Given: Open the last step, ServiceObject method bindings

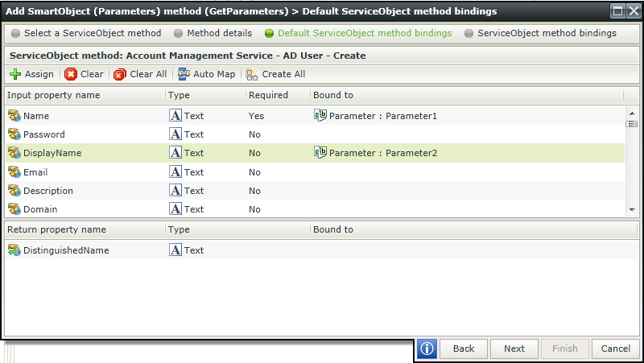Looking at the screenshot, I should 540,33.
